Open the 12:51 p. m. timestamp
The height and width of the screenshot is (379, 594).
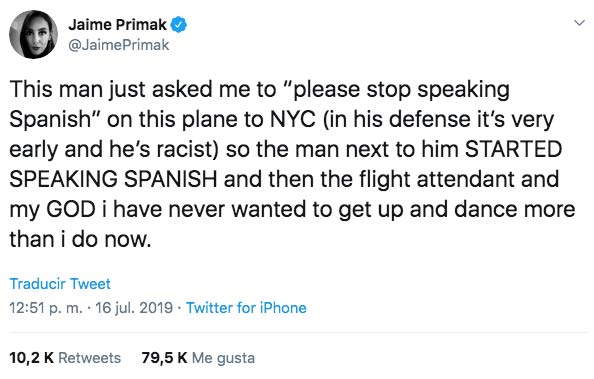[x=45, y=308]
